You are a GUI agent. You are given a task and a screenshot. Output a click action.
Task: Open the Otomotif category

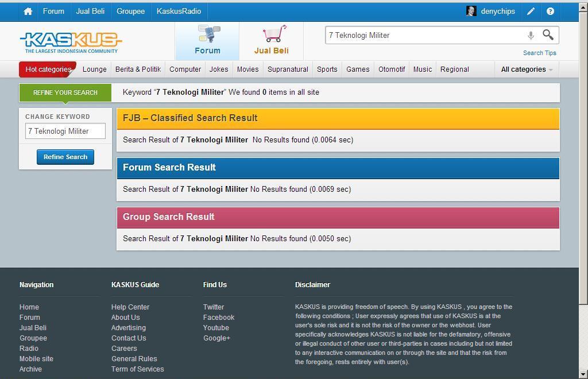click(x=392, y=69)
